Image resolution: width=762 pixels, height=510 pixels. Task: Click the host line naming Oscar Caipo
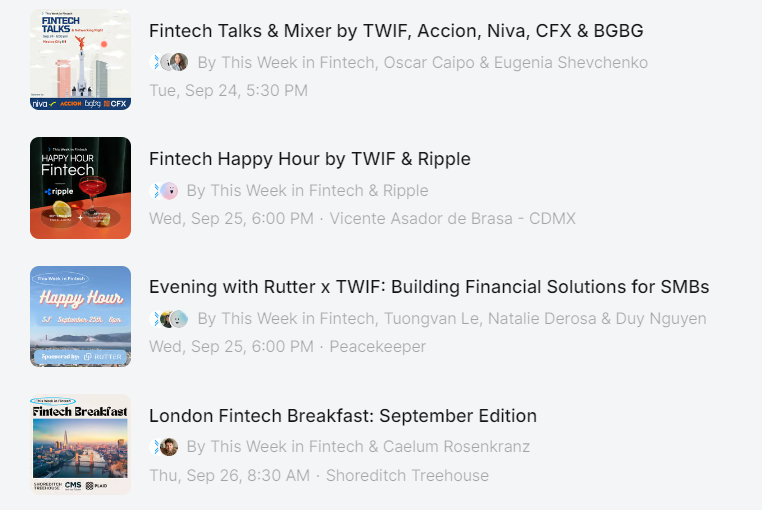coord(422,63)
